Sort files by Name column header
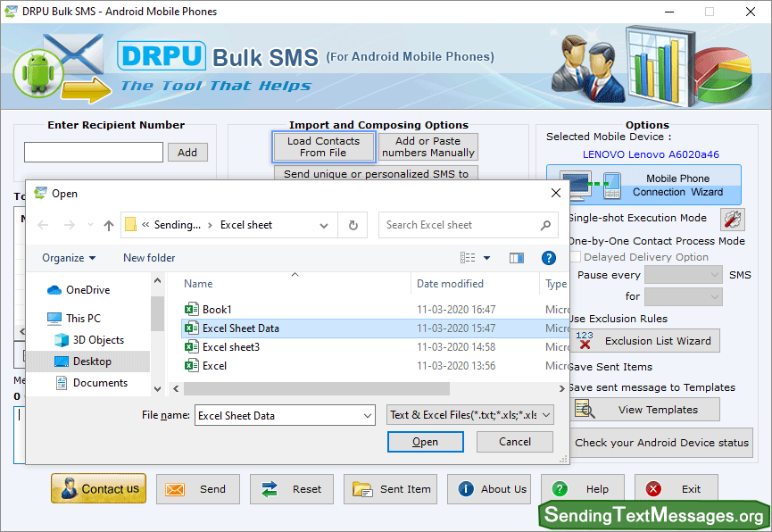The image size is (772, 532). (x=198, y=284)
